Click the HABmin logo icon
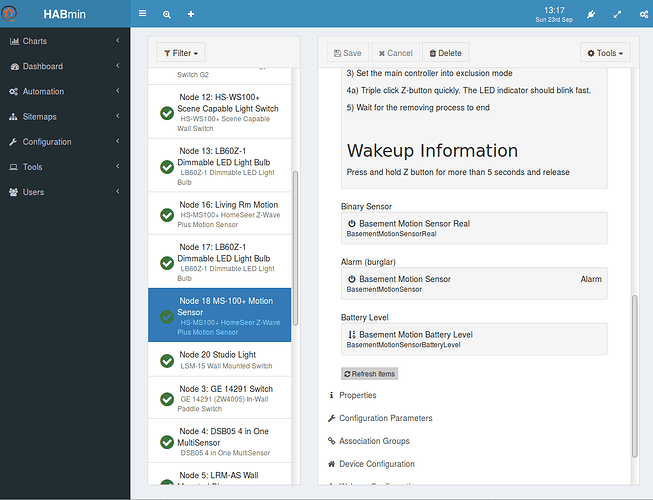Screen dimensions: 653x500 click(11, 15)
